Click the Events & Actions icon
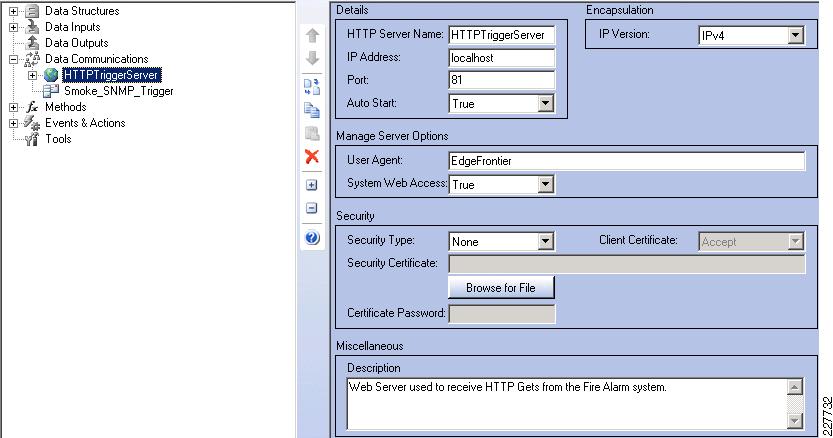The height and width of the screenshot is (438, 833). point(32,123)
